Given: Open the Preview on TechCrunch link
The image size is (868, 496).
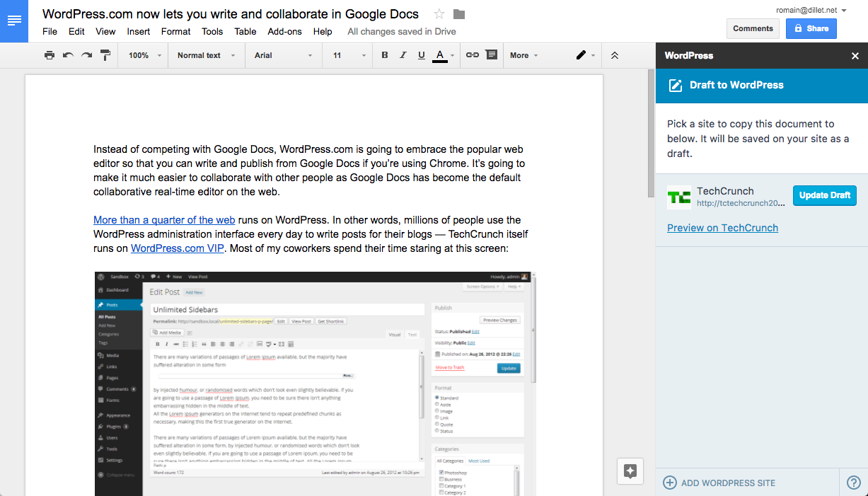Looking at the screenshot, I should pos(722,228).
